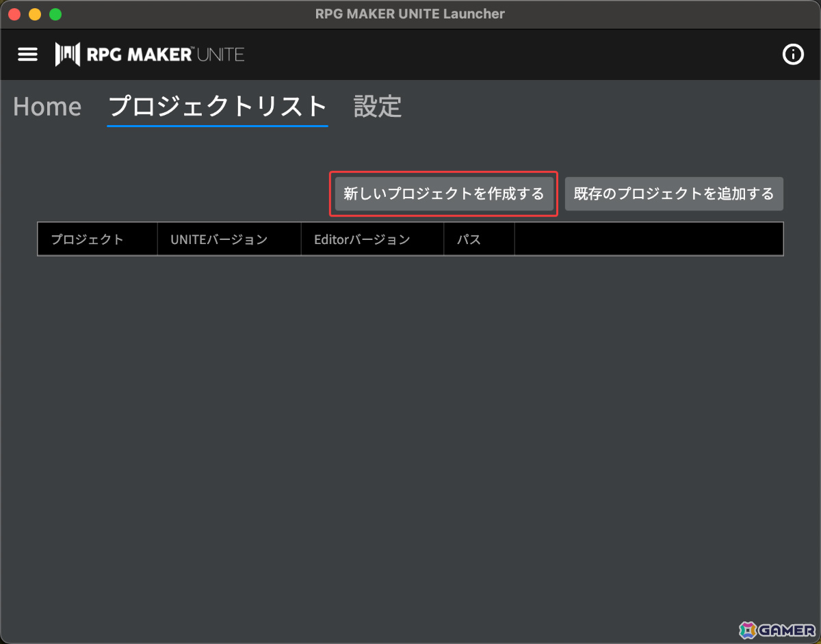The image size is (821, 644).
Task: Switch to the Home tab
Action: point(47,107)
